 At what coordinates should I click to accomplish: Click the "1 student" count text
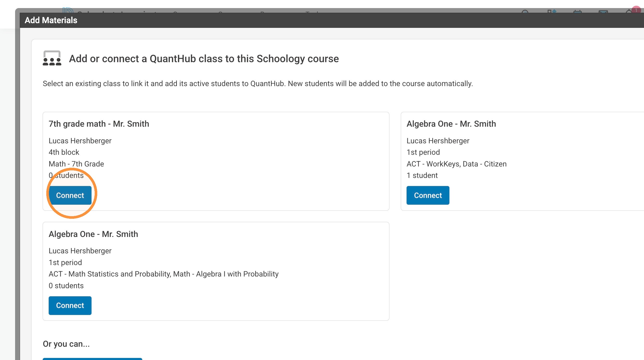(x=422, y=175)
